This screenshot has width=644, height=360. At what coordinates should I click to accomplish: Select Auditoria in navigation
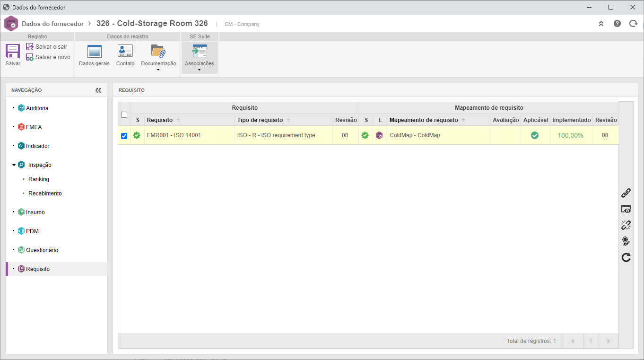(37, 108)
